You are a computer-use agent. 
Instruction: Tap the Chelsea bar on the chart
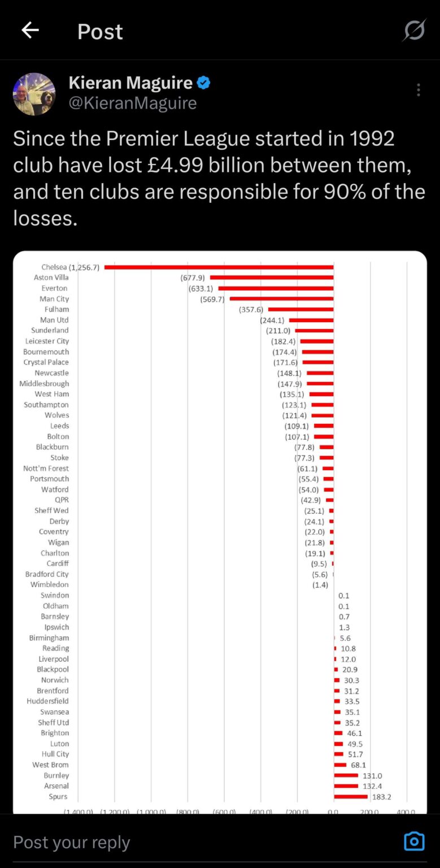pyautogui.click(x=220, y=267)
